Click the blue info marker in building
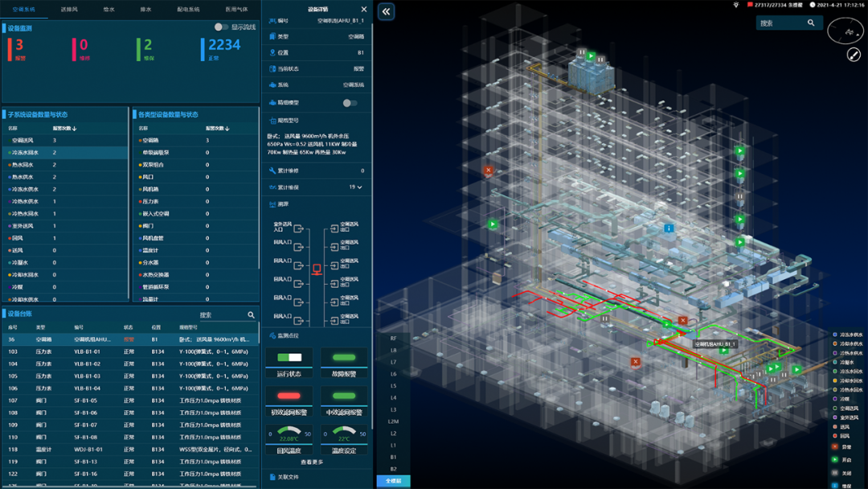Viewport: 868px width, 489px height. pyautogui.click(x=668, y=228)
